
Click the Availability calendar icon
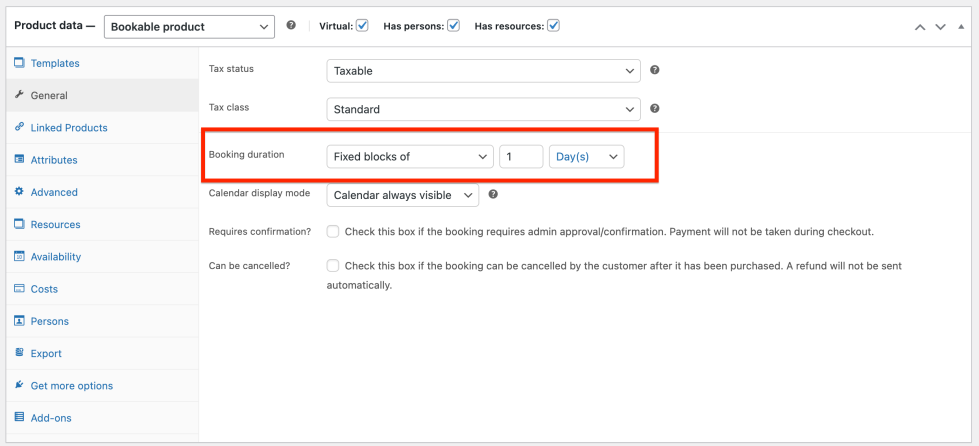[x=20, y=257]
